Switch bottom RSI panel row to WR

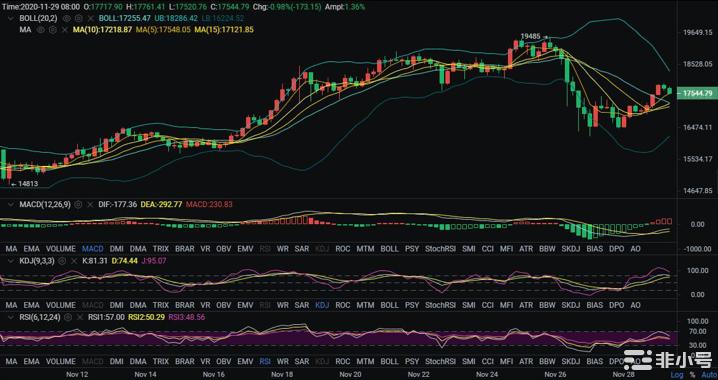(283, 361)
